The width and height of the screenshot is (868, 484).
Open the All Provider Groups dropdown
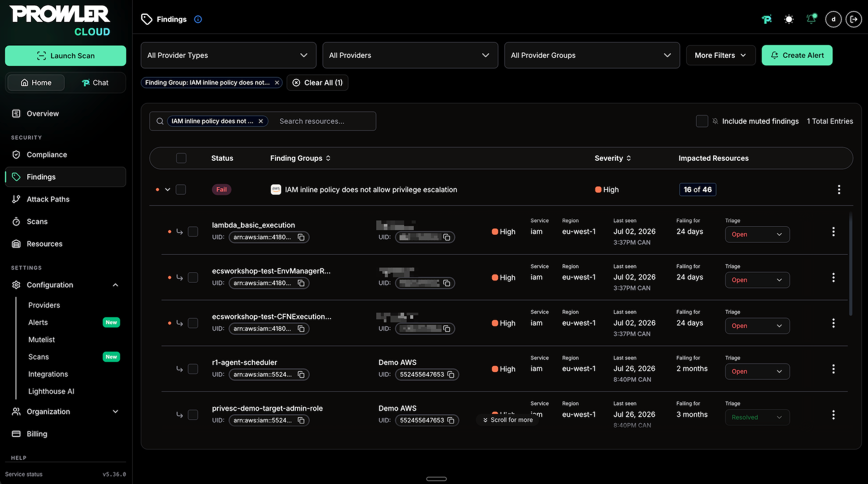click(592, 55)
